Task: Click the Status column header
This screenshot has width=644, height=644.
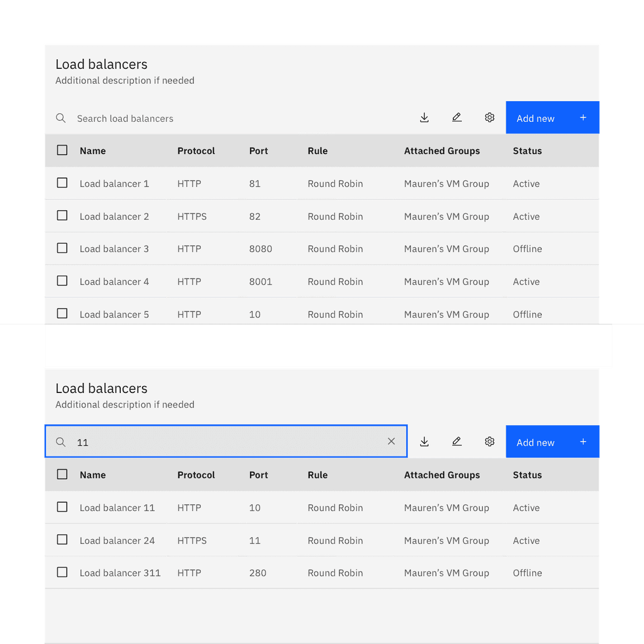Action: [x=527, y=150]
